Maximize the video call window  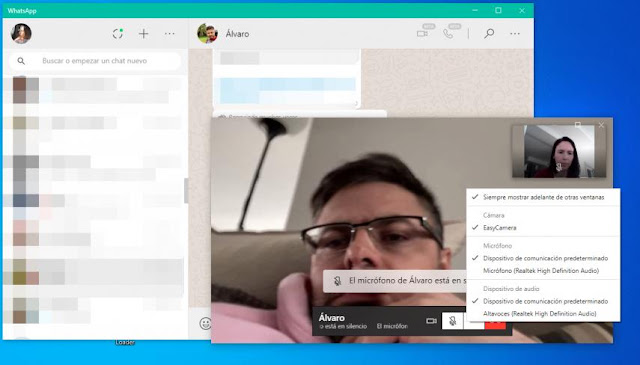(578, 125)
